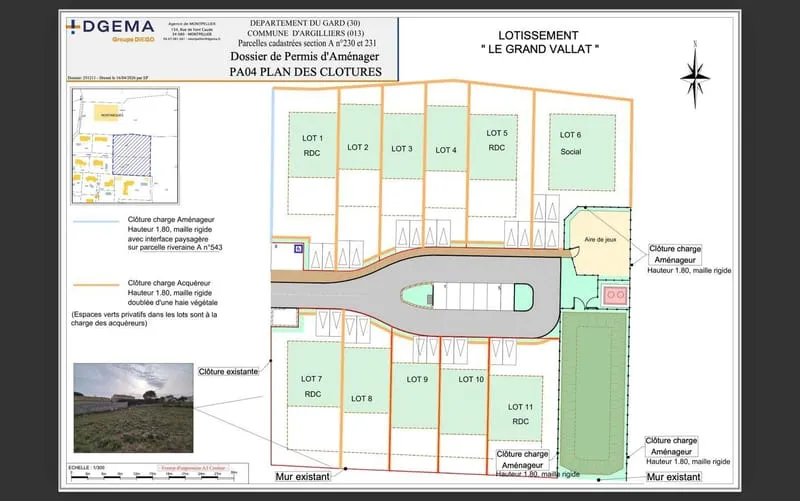Open the cadastral location map inset
Screen dimensions: 800x501
(126, 146)
